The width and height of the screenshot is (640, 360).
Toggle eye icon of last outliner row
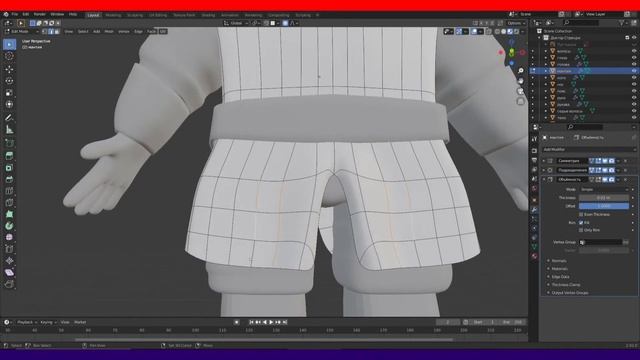[634, 118]
